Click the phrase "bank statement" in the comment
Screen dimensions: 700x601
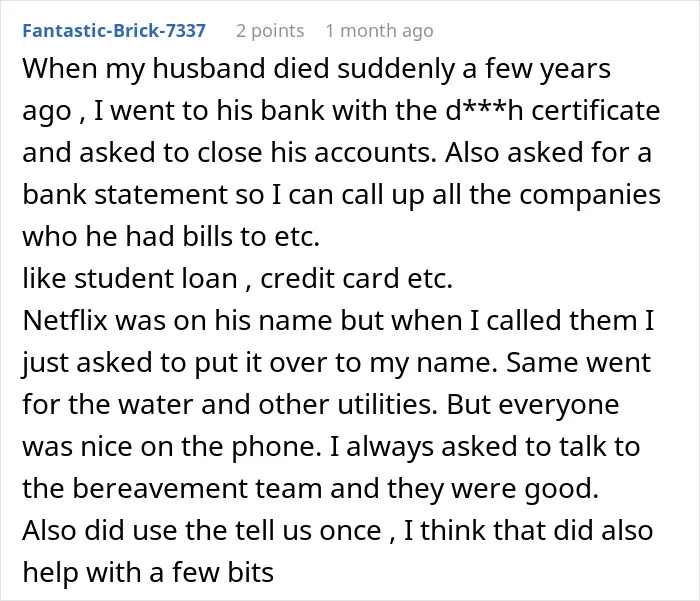pos(125,194)
